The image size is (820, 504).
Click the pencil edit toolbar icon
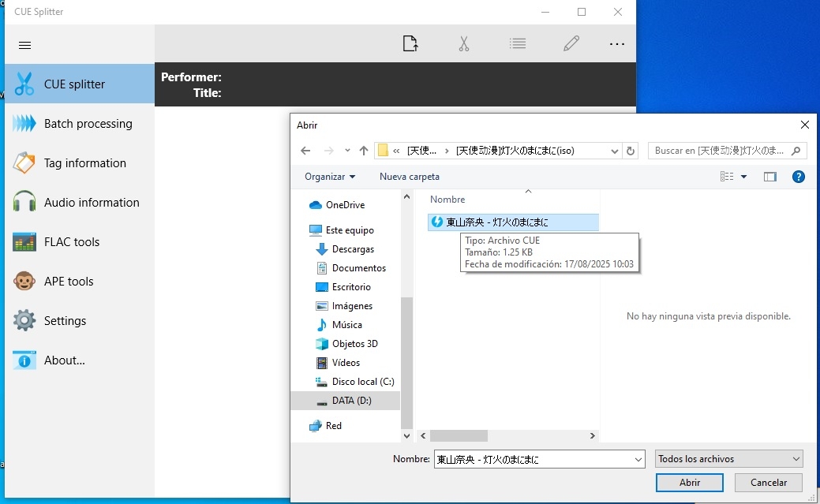(571, 43)
